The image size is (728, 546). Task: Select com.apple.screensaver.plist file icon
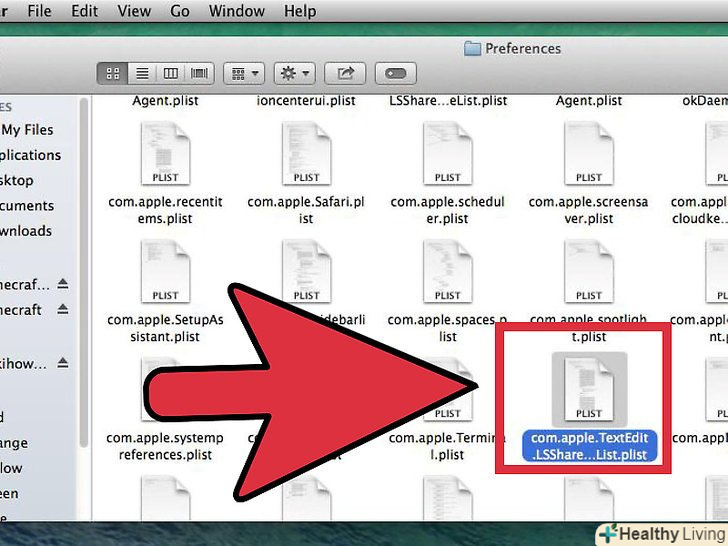coord(589,153)
